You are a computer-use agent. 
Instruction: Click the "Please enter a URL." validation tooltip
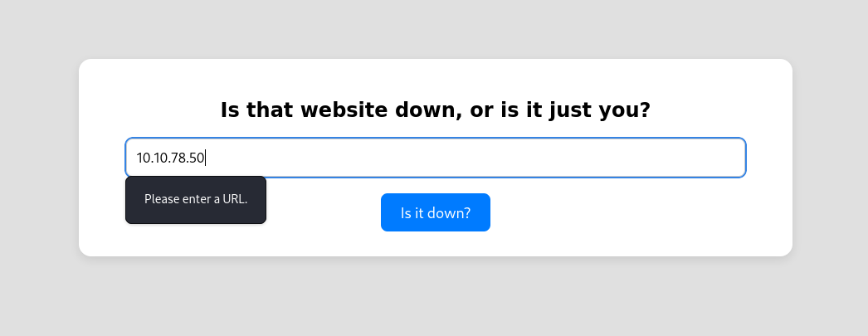pyautogui.click(x=196, y=200)
